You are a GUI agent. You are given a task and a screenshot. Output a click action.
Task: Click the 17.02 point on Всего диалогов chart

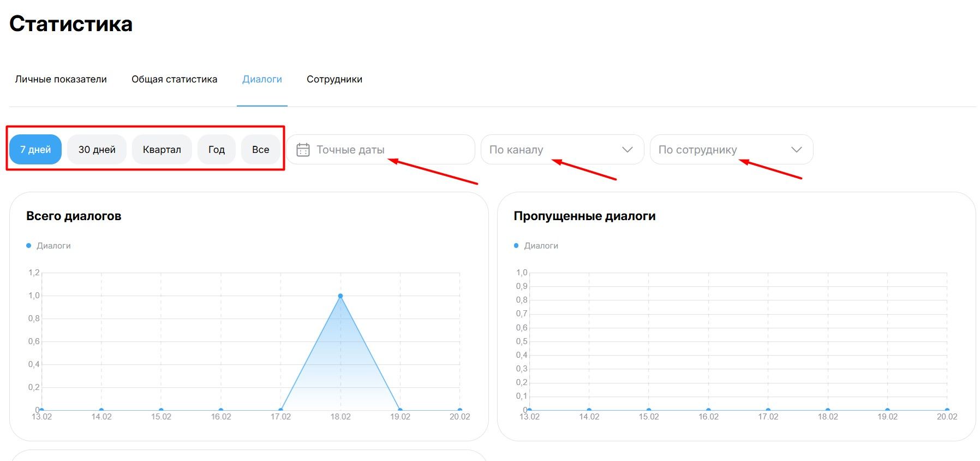point(280,410)
